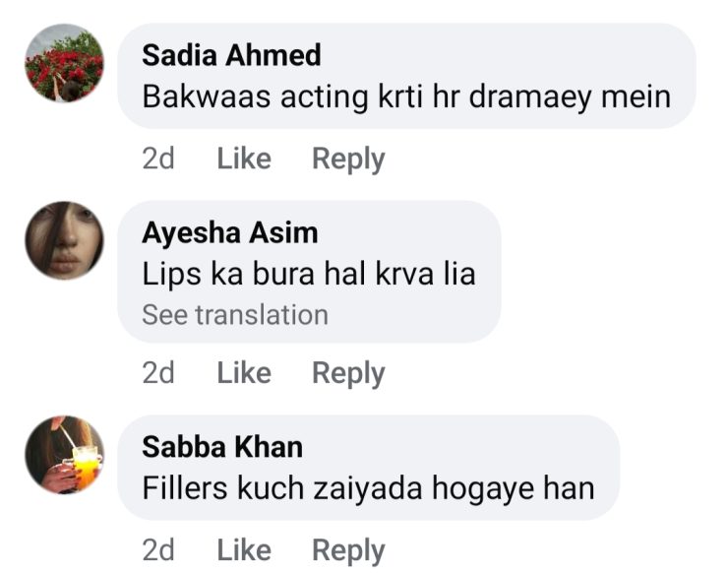The image size is (728, 573).
Task: Like Ayesha Asim's comment about lips
Action: (x=244, y=373)
